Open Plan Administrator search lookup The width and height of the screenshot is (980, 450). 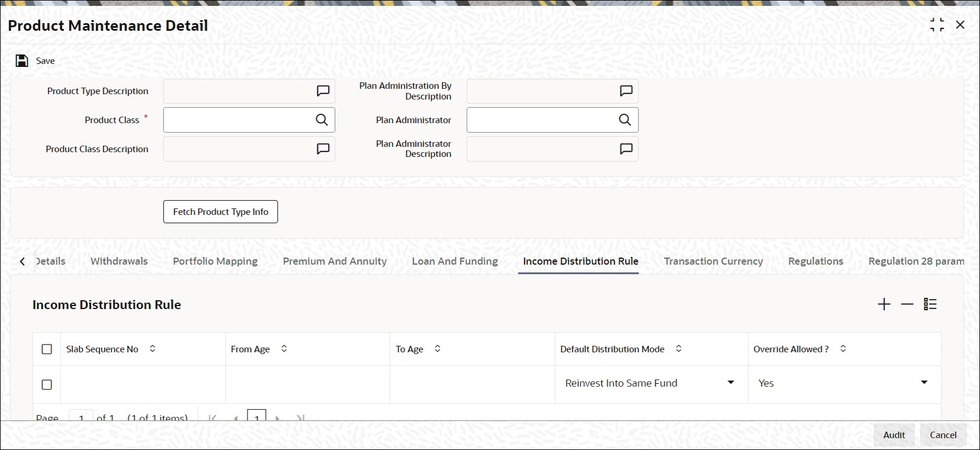point(625,120)
